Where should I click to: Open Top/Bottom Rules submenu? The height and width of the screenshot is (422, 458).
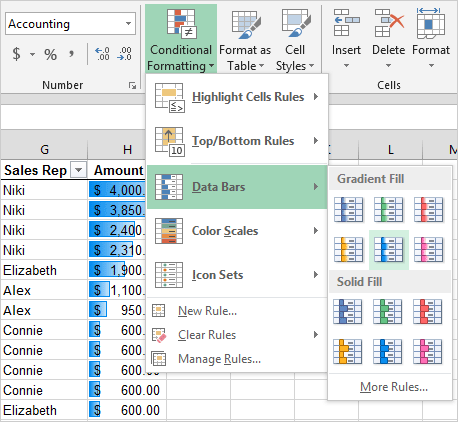click(x=237, y=141)
